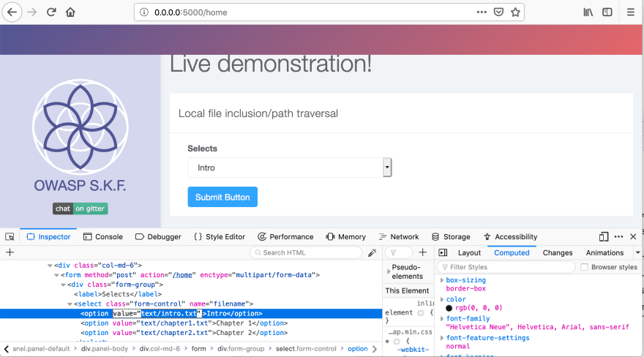Create a new HTML node
This screenshot has width=644, height=357.
(10, 252)
